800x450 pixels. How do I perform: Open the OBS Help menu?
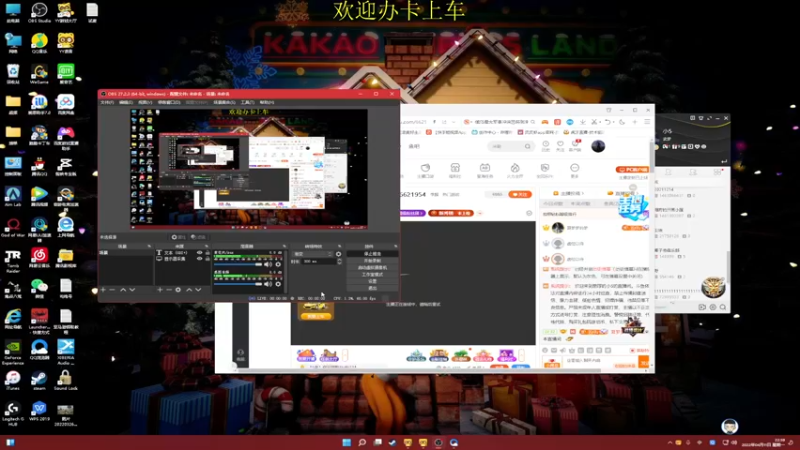[x=266, y=103]
